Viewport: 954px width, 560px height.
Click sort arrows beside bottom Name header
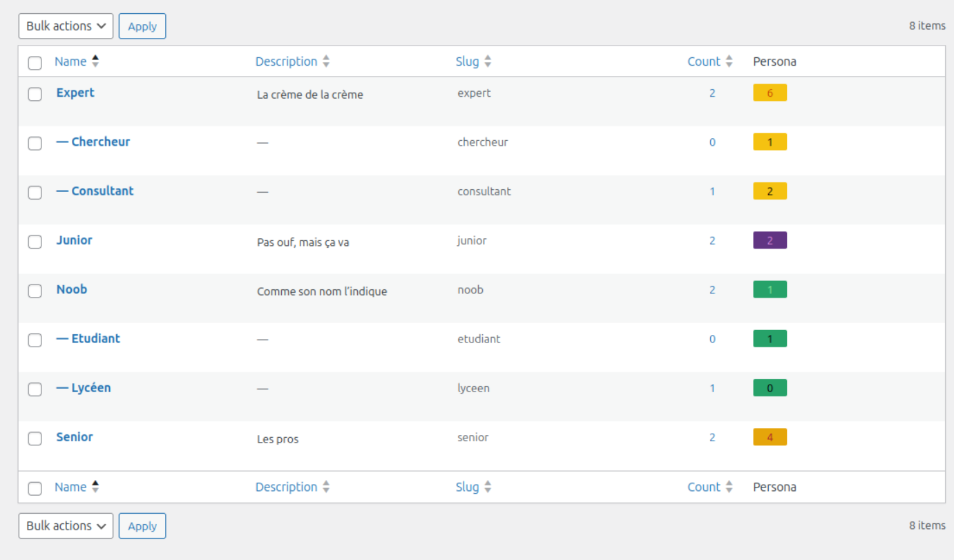[x=95, y=487]
